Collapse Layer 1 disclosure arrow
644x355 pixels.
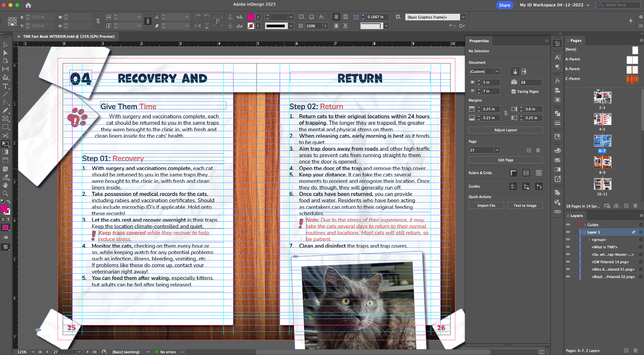click(x=584, y=232)
